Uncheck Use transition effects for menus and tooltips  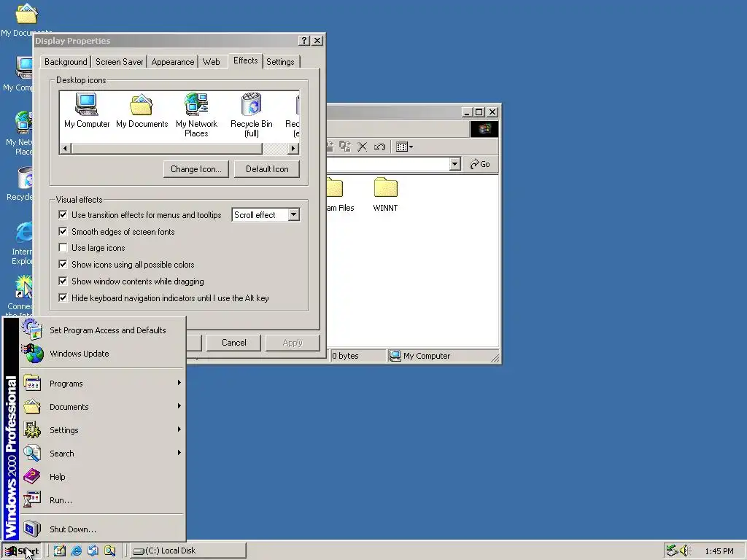[x=63, y=215]
